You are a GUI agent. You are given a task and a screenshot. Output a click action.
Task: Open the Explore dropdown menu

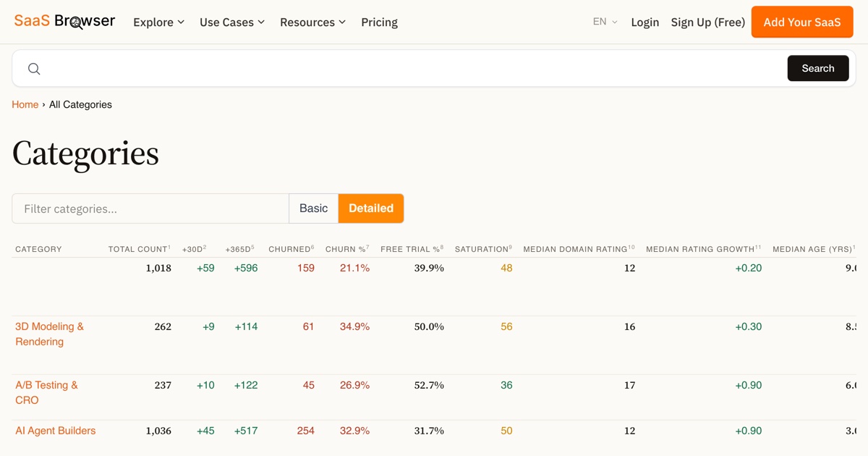[158, 22]
